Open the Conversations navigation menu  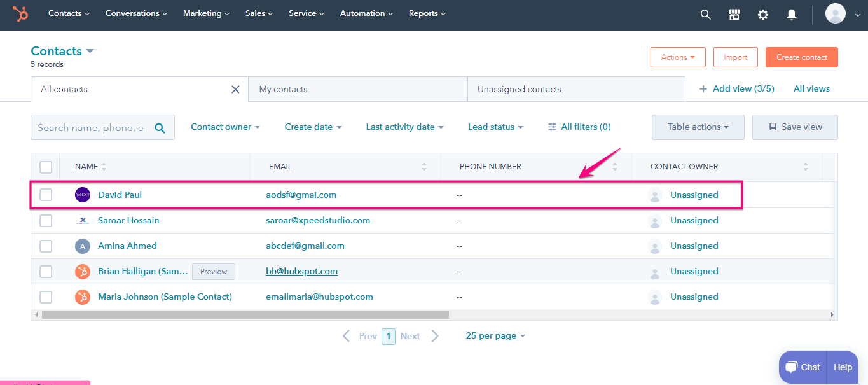coord(136,13)
